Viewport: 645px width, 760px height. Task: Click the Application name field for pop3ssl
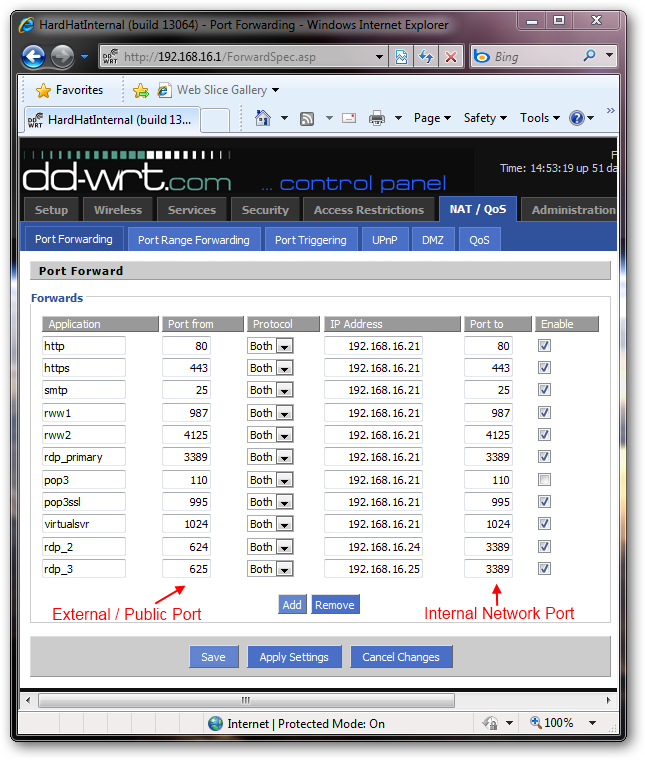84,502
